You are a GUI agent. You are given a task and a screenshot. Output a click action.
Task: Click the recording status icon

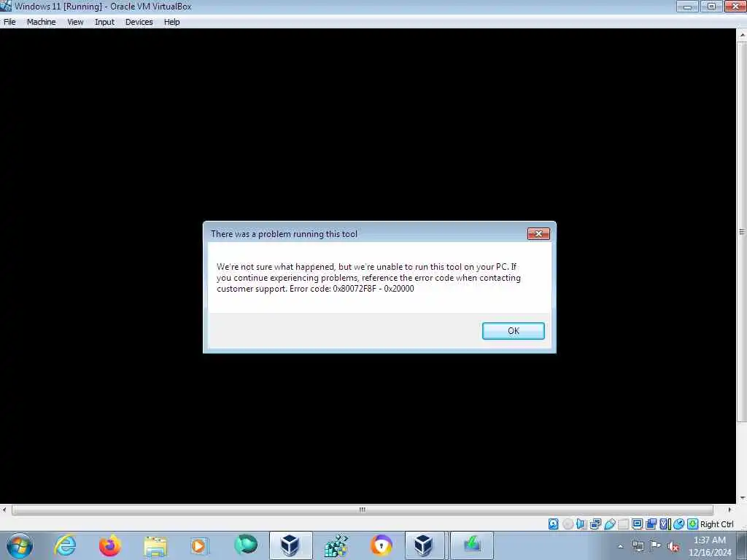[x=651, y=524]
